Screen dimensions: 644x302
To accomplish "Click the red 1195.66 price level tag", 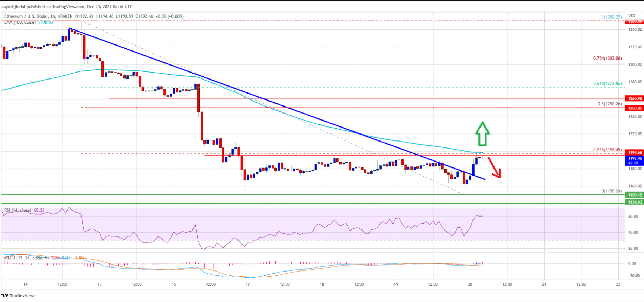I will pyautogui.click(x=635, y=153).
